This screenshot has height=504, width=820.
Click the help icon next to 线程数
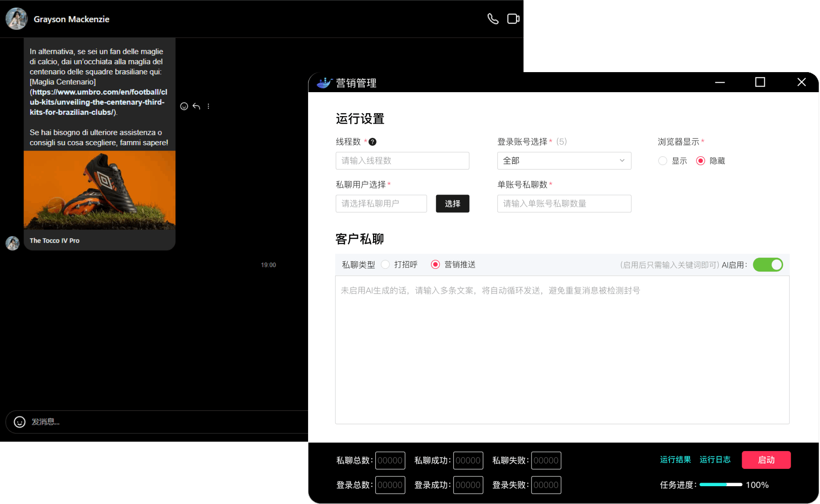pos(373,142)
